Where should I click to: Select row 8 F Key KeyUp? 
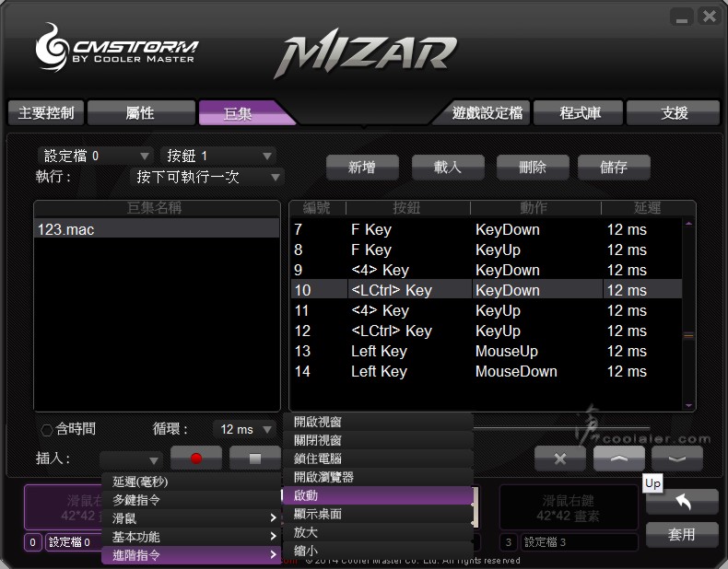(x=487, y=250)
